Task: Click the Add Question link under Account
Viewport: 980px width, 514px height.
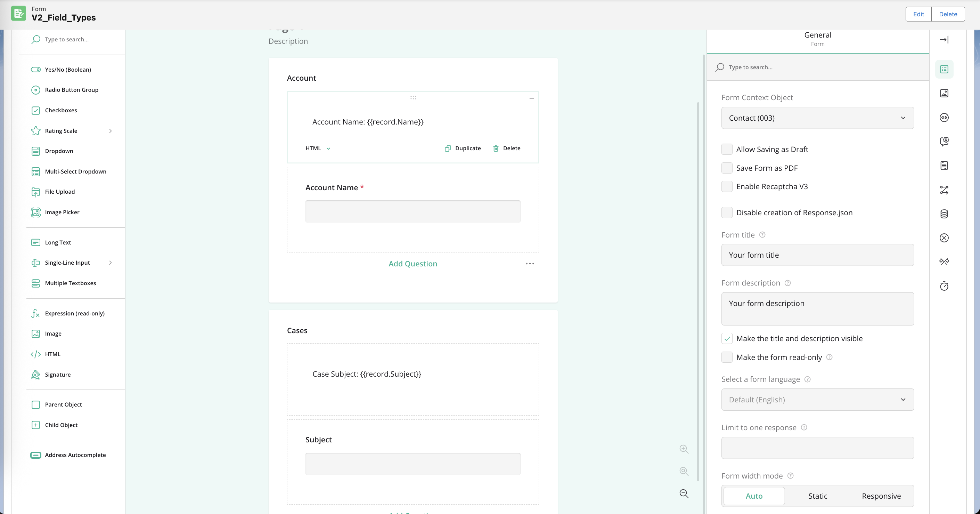Action: [x=413, y=264]
